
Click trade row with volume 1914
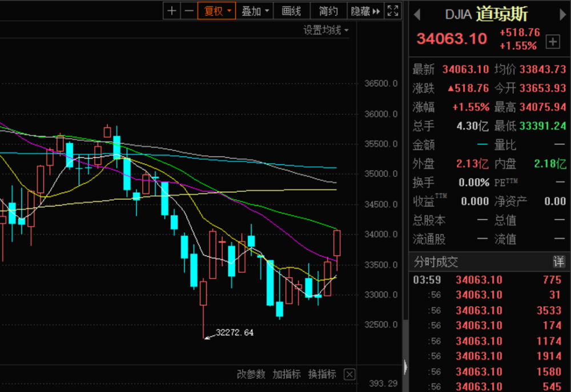click(x=489, y=356)
